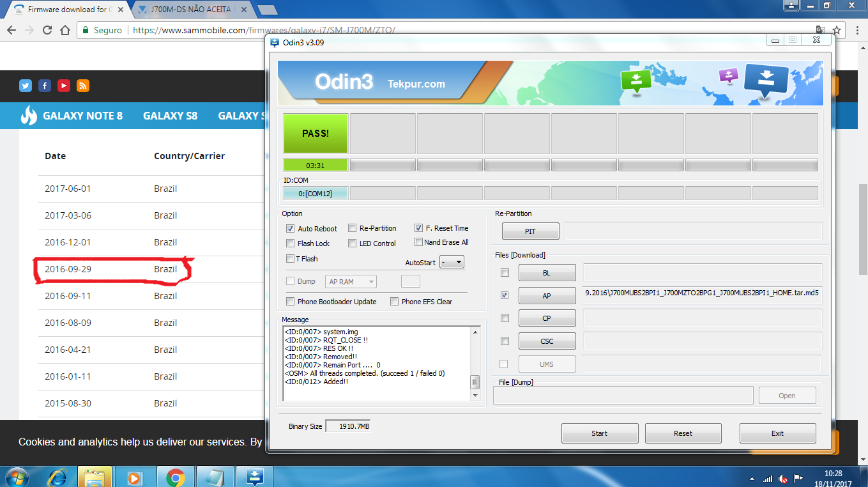Click the Message log scrollbar up arrow
This screenshot has width=868, height=487.
coord(475,332)
